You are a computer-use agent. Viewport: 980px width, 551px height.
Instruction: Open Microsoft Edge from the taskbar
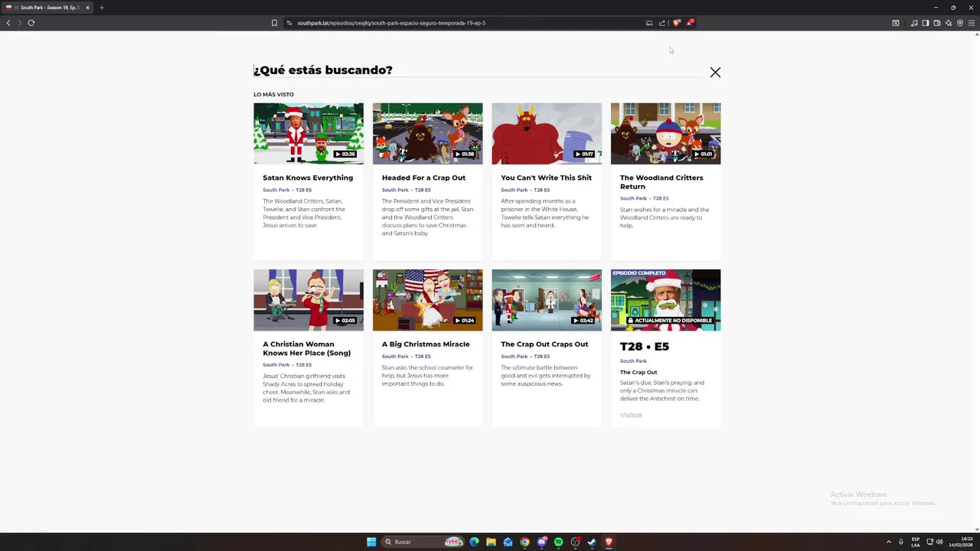coord(474,542)
